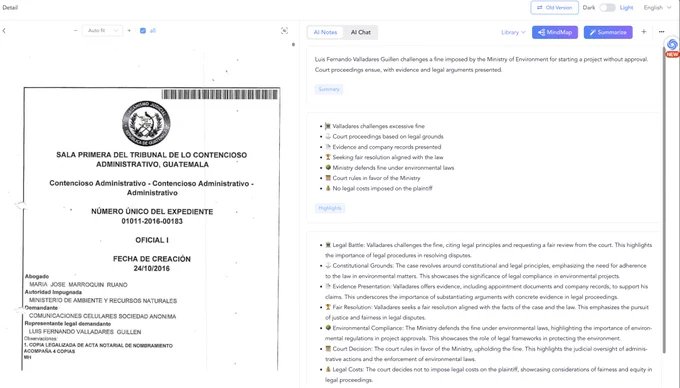Toggle the Dark/Light mode switch
Viewport: 680px width, 388px height.
[x=608, y=8]
